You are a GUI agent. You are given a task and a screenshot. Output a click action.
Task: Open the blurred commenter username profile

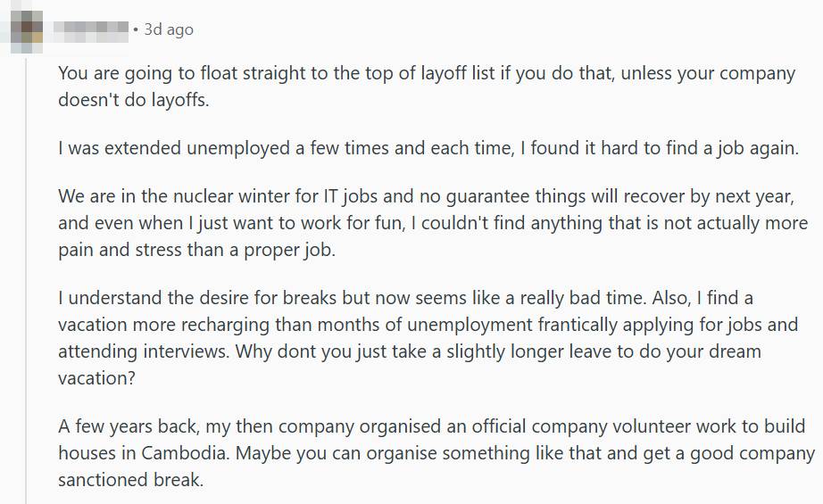coord(91,29)
